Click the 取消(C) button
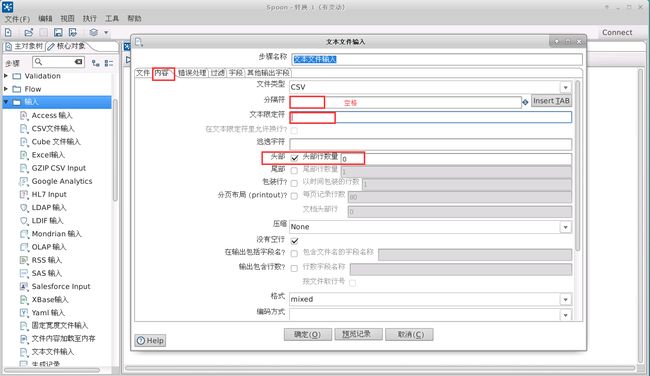The width and height of the screenshot is (650, 376). point(409,335)
